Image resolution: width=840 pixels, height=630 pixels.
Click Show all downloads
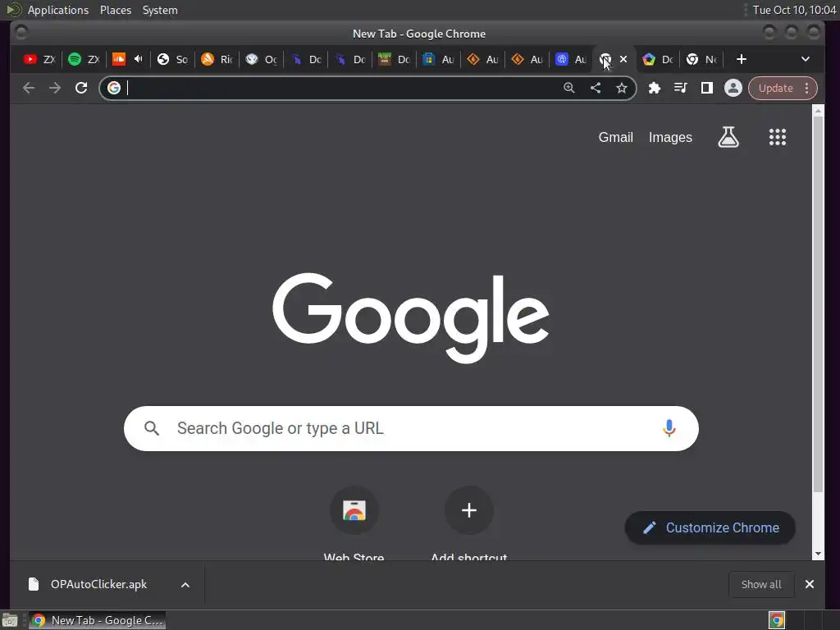[761, 584]
